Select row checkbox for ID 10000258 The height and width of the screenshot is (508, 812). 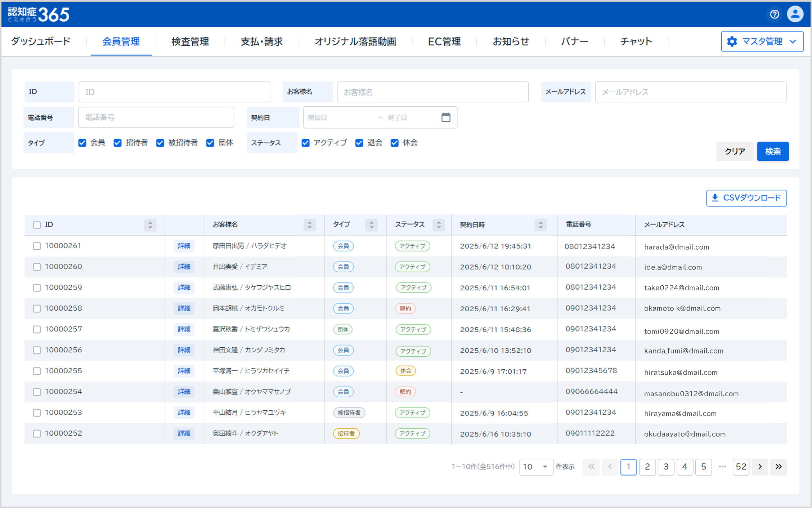[x=37, y=308]
